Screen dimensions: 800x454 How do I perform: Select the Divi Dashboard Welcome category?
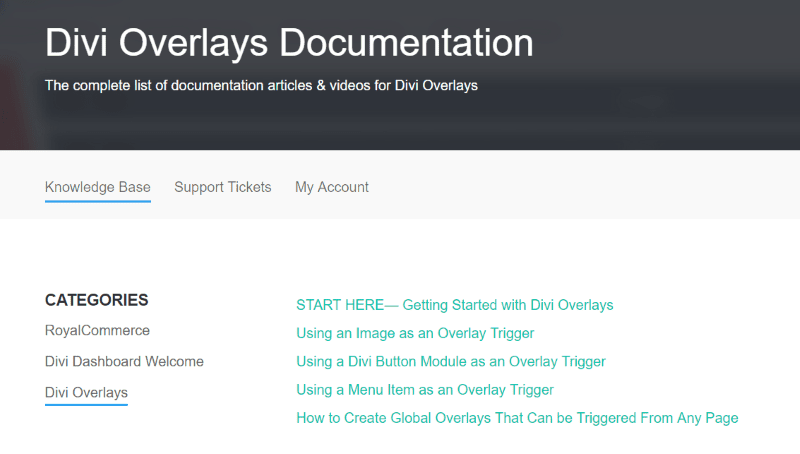[x=124, y=362]
